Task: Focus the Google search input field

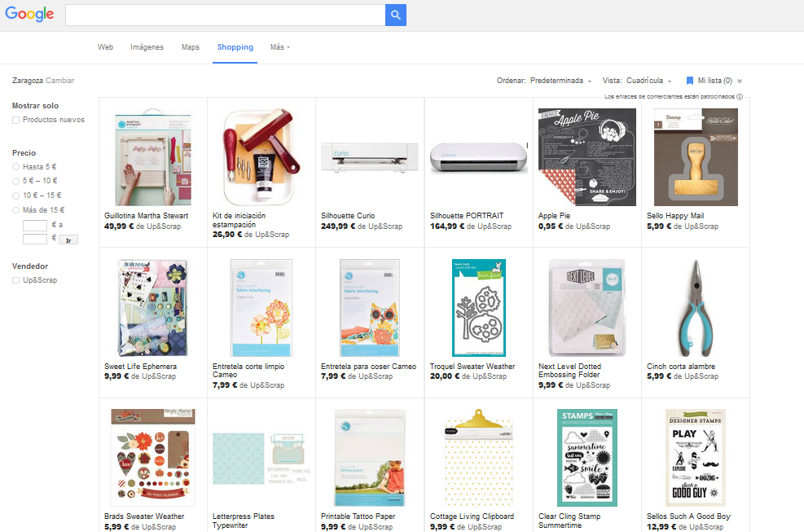Action: click(225, 15)
